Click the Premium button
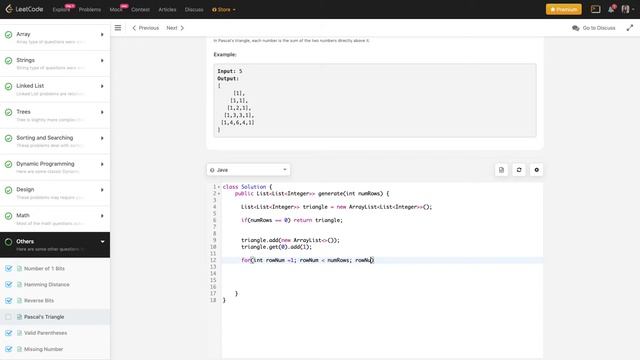This screenshot has width=640, height=360. click(564, 9)
